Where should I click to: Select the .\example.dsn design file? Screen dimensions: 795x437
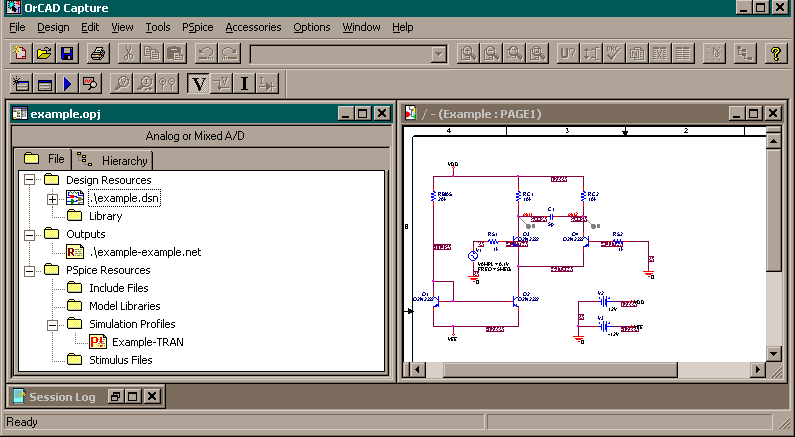[125, 198]
